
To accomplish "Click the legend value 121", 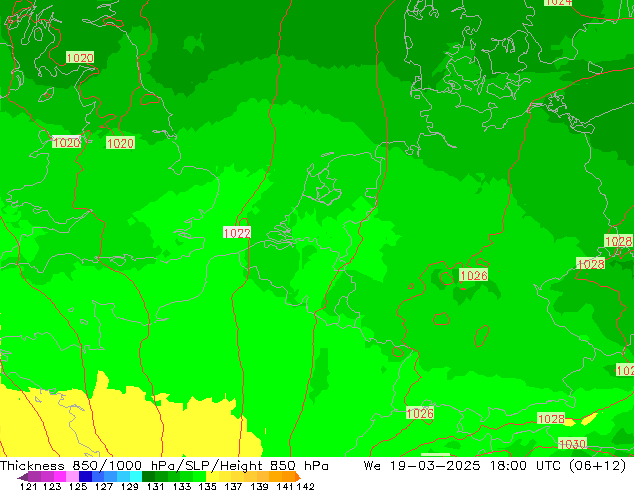I will tap(28, 486).
